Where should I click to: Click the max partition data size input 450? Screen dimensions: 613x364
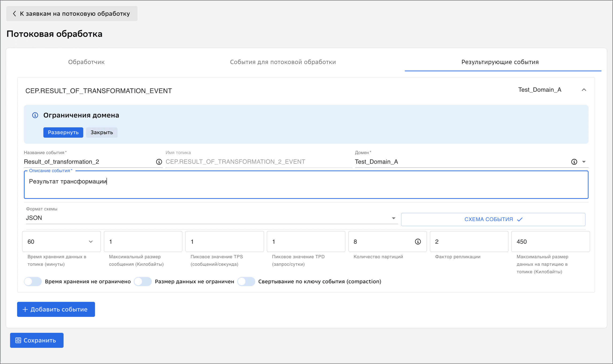pos(550,242)
